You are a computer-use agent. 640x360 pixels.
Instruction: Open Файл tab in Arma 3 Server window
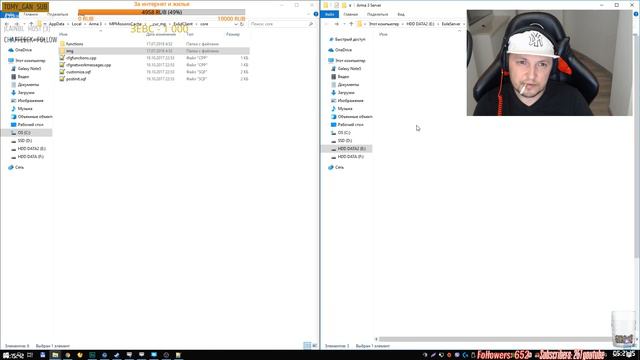point(329,14)
